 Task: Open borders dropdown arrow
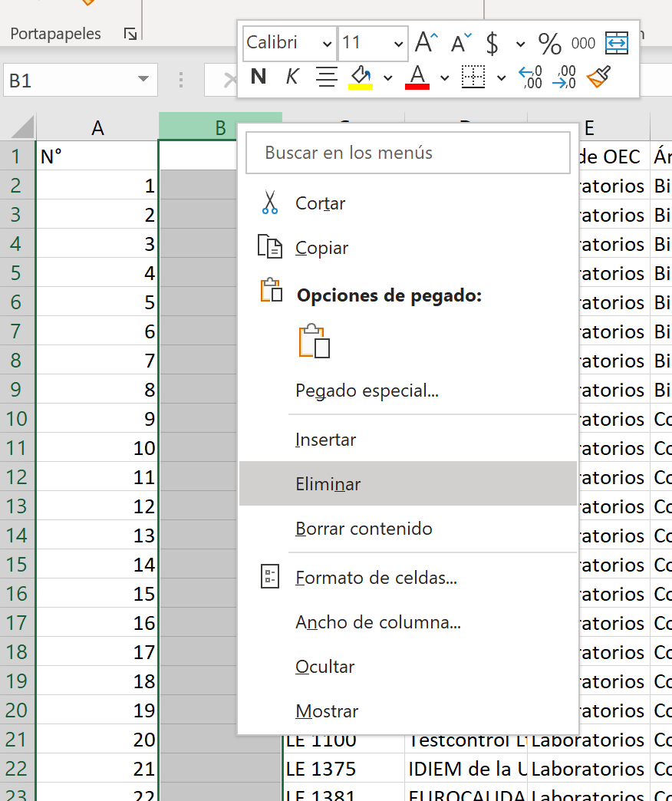point(502,78)
